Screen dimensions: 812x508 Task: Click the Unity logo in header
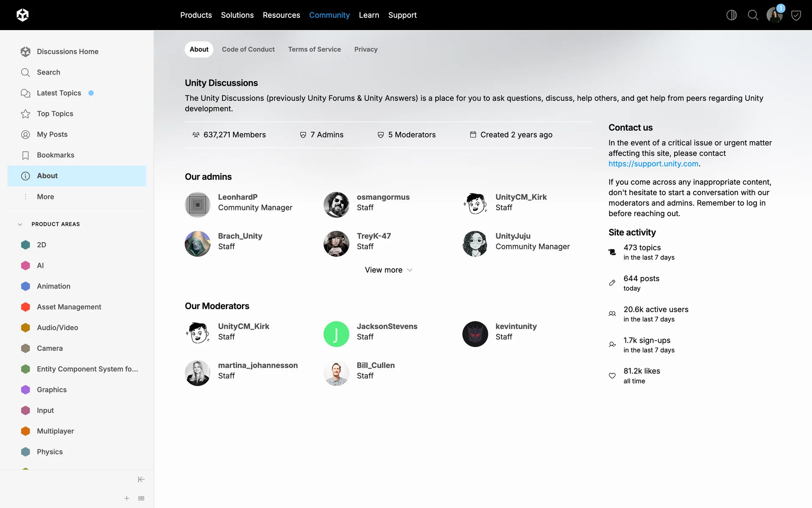click(22, 15)
